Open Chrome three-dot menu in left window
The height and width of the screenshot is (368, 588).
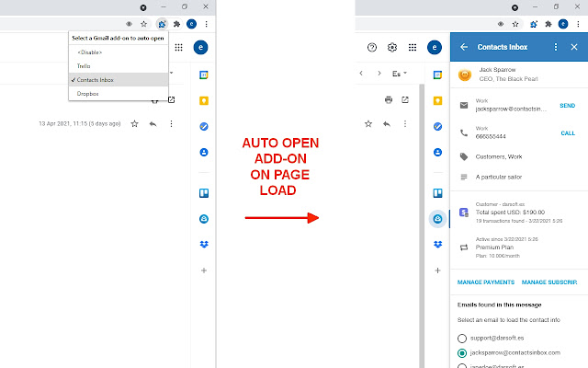(x=206, y=24)
